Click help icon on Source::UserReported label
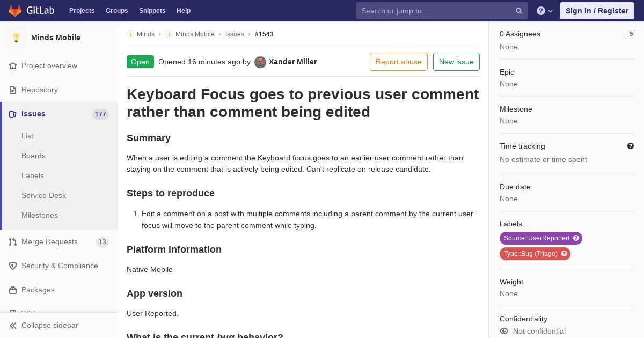This screenshot has width=644, height=338. click(576, 238)
